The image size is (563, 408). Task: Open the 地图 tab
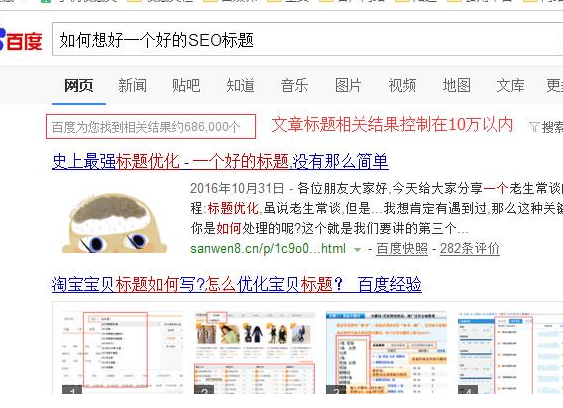tap(456, 85)
